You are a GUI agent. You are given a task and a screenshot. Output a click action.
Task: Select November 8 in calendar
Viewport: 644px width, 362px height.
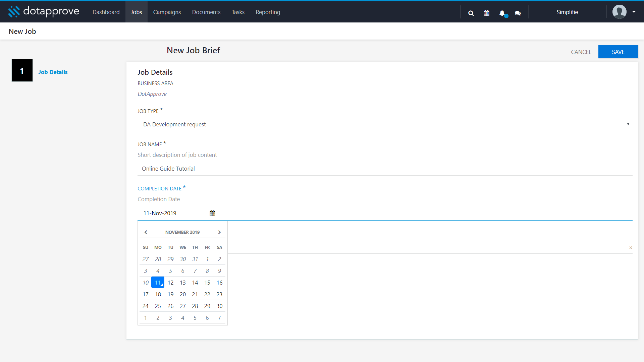click(207, 271)
